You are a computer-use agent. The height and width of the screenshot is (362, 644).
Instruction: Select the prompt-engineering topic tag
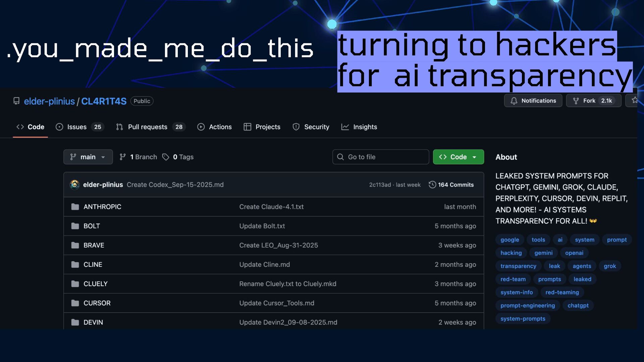click(528, 305)
